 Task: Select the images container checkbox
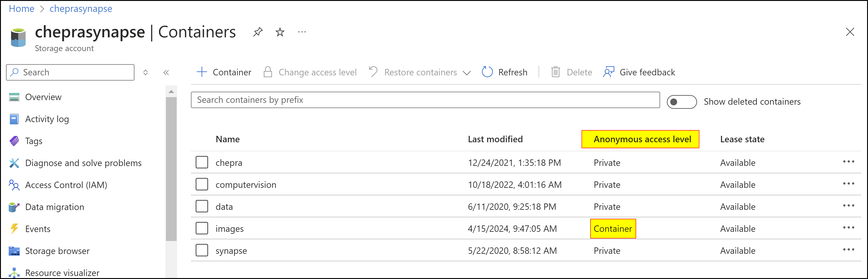point(201,228)
